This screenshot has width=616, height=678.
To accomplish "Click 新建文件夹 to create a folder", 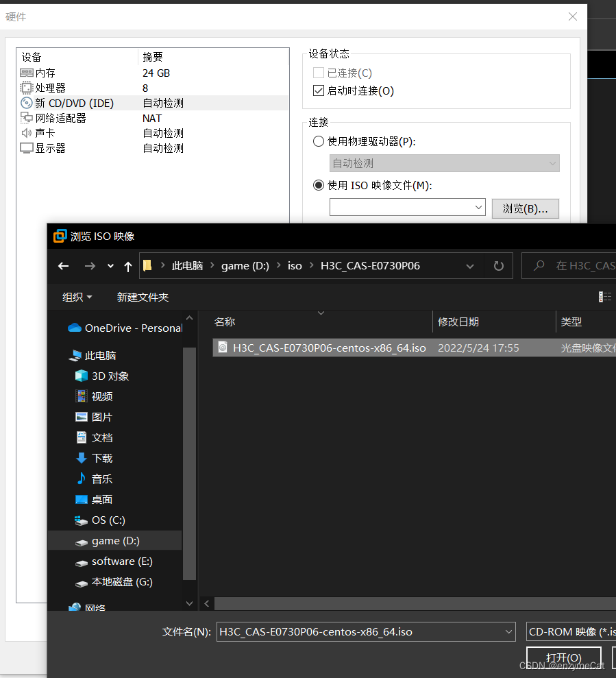I will pyautogui.click(x=143, y=297).
